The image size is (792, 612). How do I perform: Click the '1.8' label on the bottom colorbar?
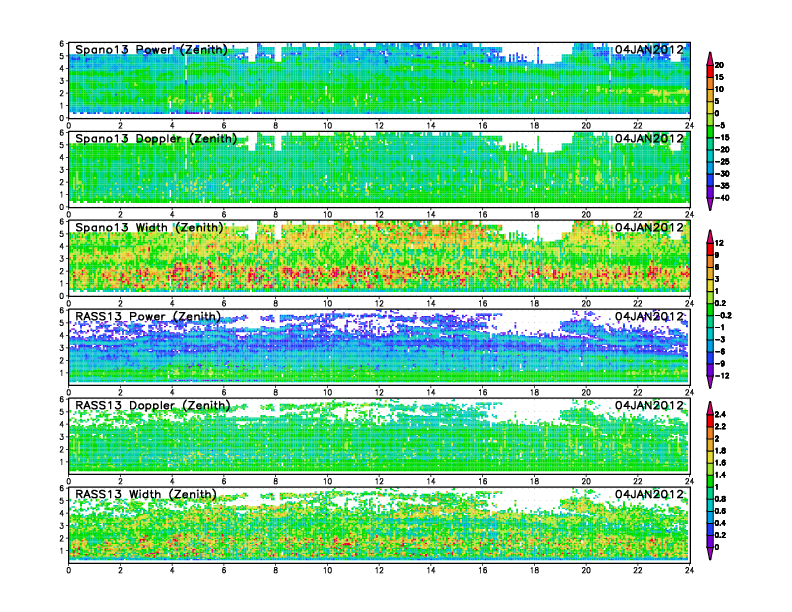(x=720, y=451)
